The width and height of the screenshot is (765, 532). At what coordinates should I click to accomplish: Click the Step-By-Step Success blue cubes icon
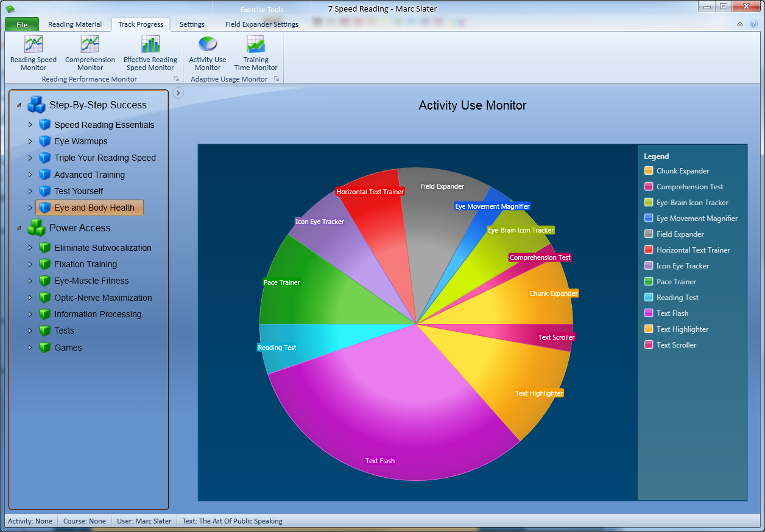pyautogui.click(x=37, y=105)
